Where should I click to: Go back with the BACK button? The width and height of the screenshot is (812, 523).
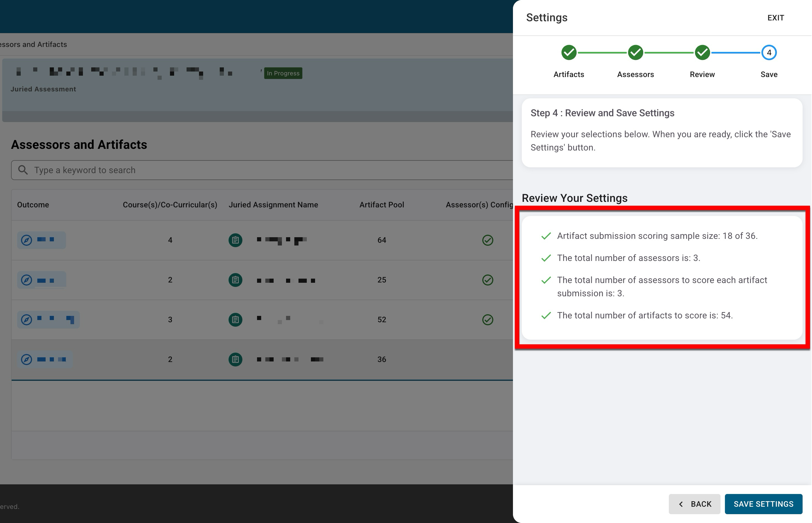coord(694,504)
